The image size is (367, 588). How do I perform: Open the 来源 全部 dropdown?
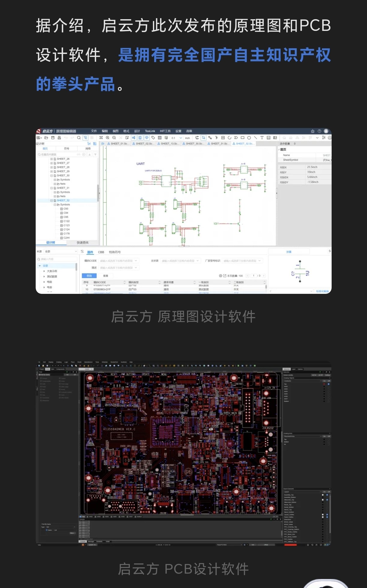61,251
